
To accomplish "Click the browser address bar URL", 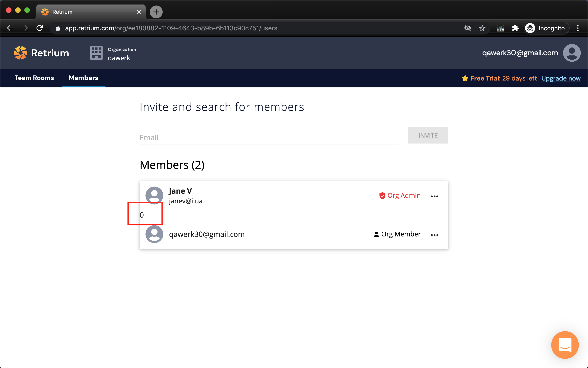I will 171,28.
